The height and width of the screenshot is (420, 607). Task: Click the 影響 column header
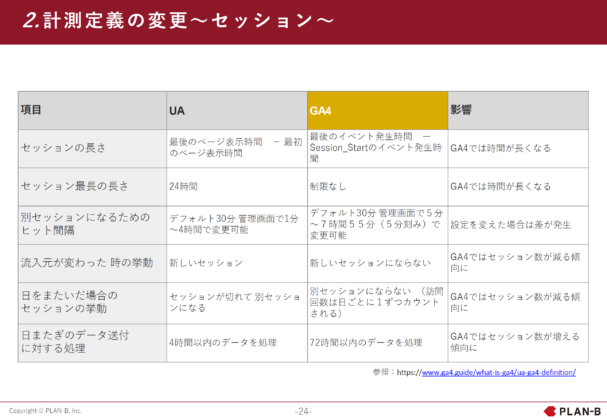coord(517,109)
